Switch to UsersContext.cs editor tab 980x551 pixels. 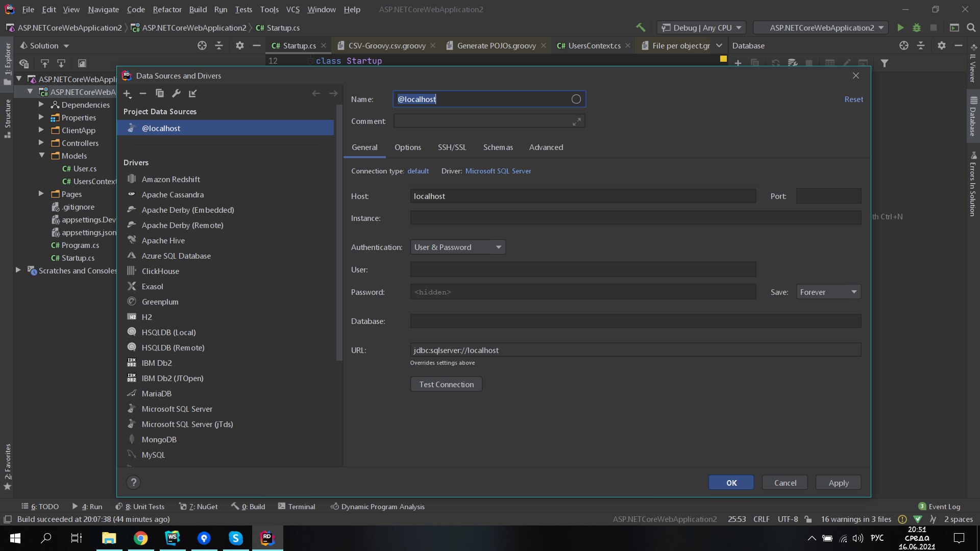pos(594,45)
